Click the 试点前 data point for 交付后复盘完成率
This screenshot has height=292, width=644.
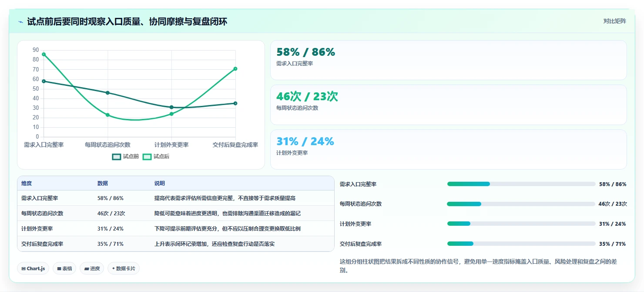click(235, 103)
